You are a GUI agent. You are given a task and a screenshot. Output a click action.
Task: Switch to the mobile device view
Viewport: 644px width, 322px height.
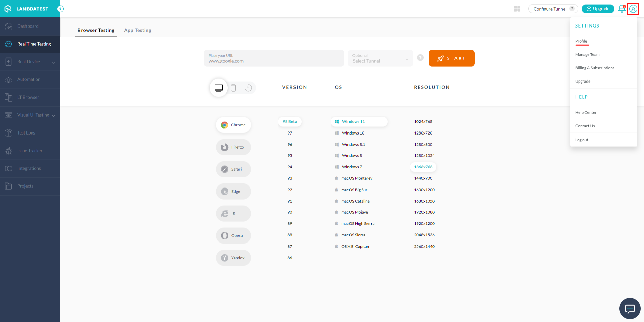233,88
